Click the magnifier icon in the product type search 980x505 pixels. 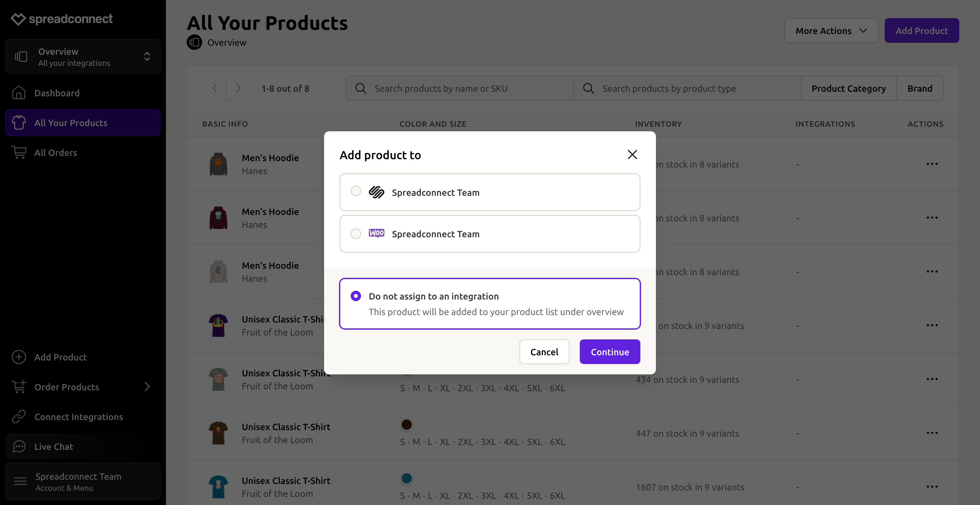(589, 88)
